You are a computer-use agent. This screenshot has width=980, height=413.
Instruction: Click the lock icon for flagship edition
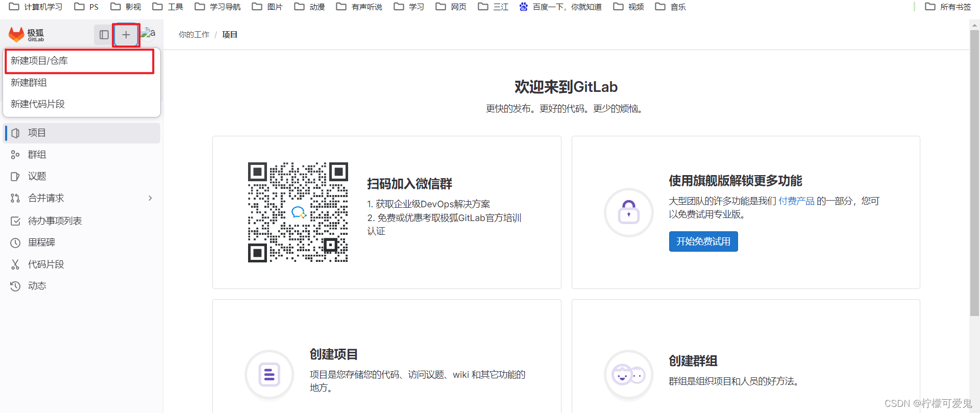point(629,212)
